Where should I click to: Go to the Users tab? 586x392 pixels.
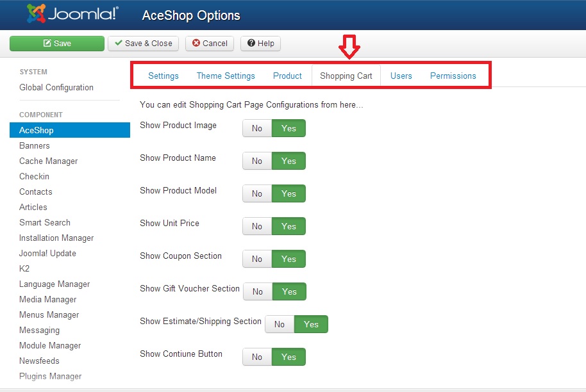(401, 76)
